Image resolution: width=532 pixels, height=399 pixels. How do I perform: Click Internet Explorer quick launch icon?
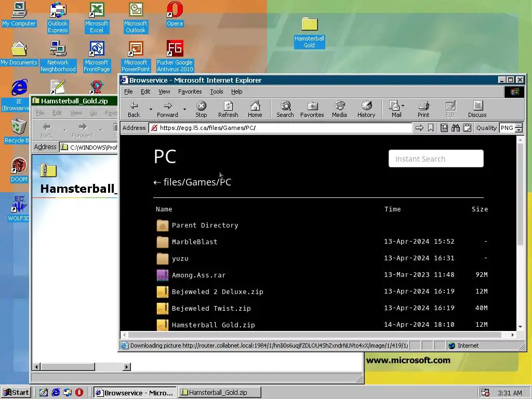[56, 393]
